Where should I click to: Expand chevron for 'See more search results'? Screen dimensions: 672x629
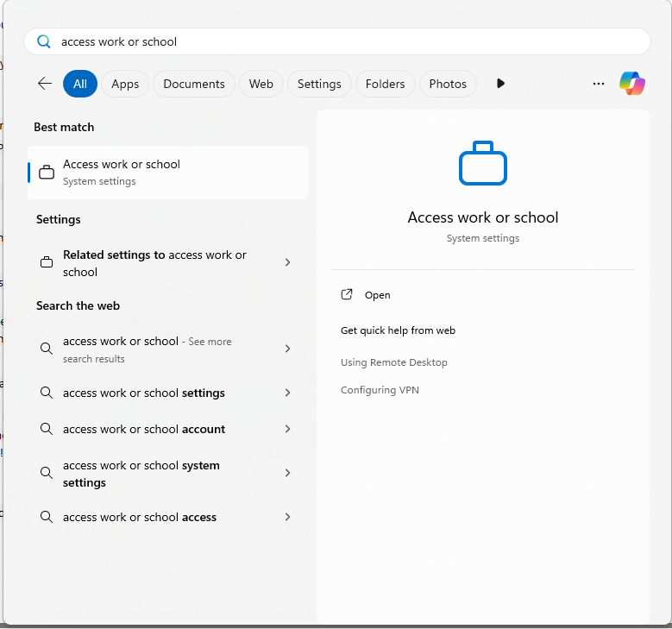click(x=287, y=349)
